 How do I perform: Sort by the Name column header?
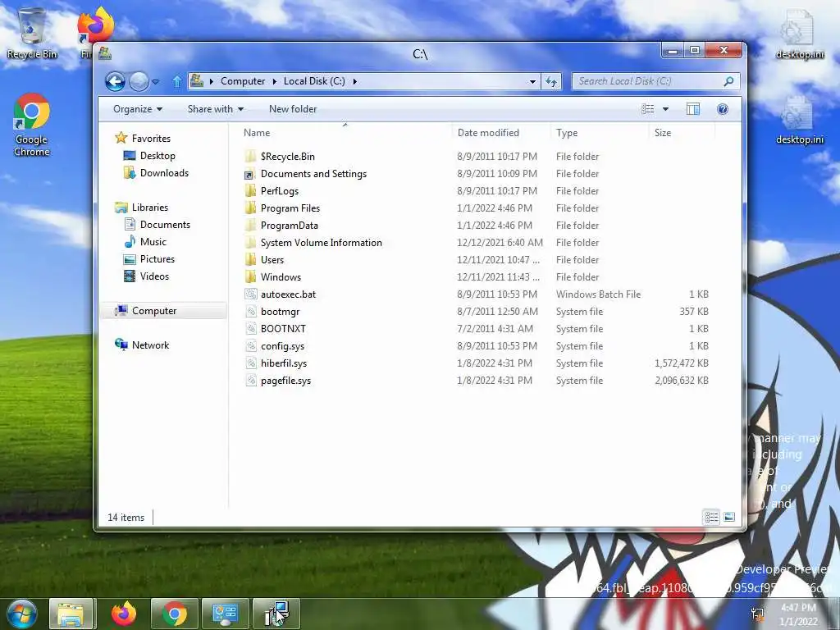tap(257, 133)
